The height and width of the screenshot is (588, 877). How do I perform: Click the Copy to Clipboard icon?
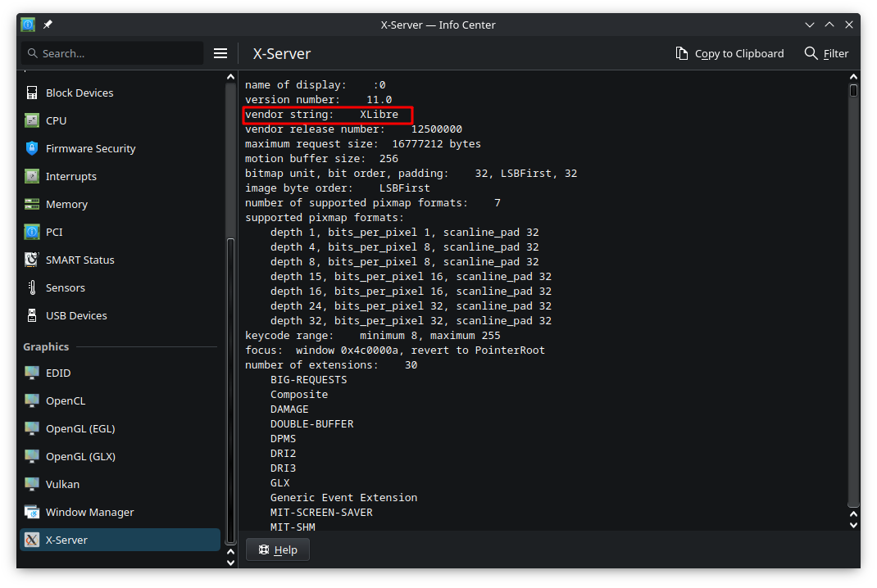(x=681, y=54)
